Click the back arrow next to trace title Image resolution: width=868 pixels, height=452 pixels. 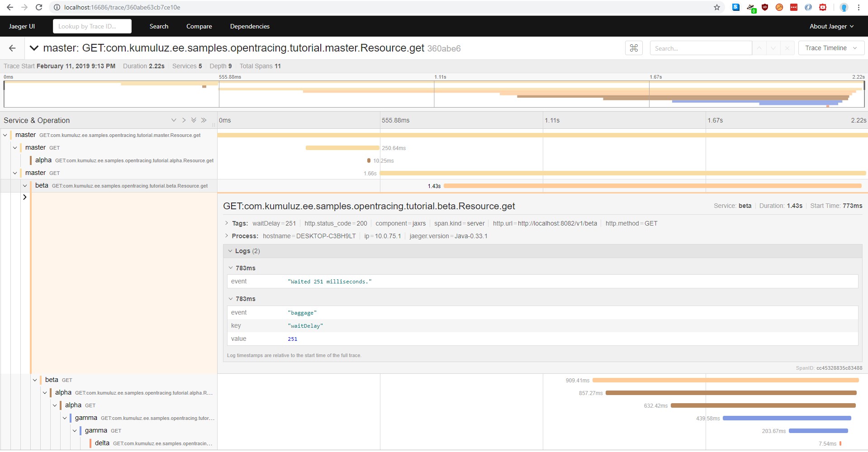pos(12,48)
